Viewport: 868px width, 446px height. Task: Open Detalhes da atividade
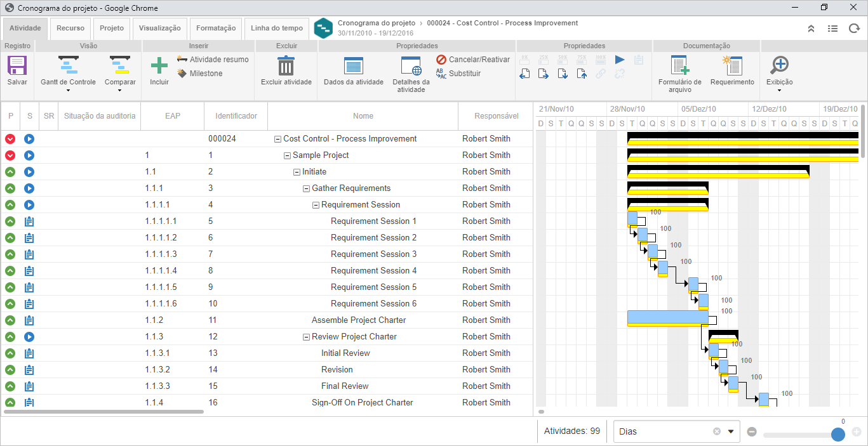click(x=411, y=65)
